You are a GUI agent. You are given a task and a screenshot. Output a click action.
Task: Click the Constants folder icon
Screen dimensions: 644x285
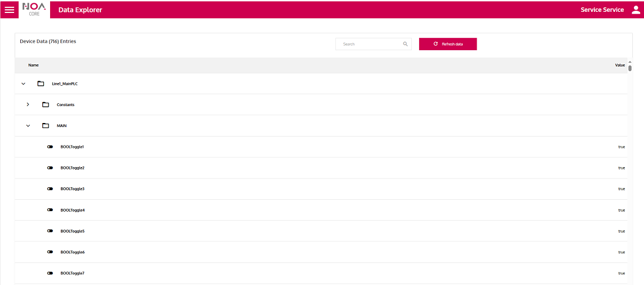click(x=46, y=105)
